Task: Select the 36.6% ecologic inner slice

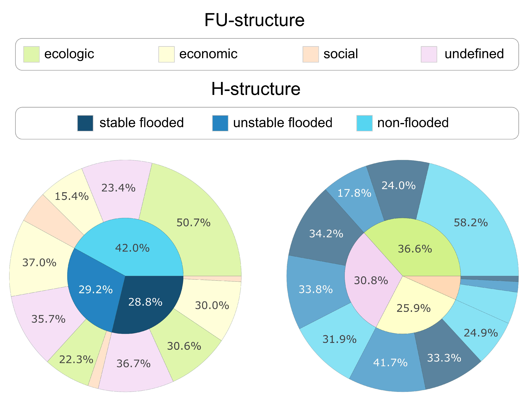Action: 415,249
